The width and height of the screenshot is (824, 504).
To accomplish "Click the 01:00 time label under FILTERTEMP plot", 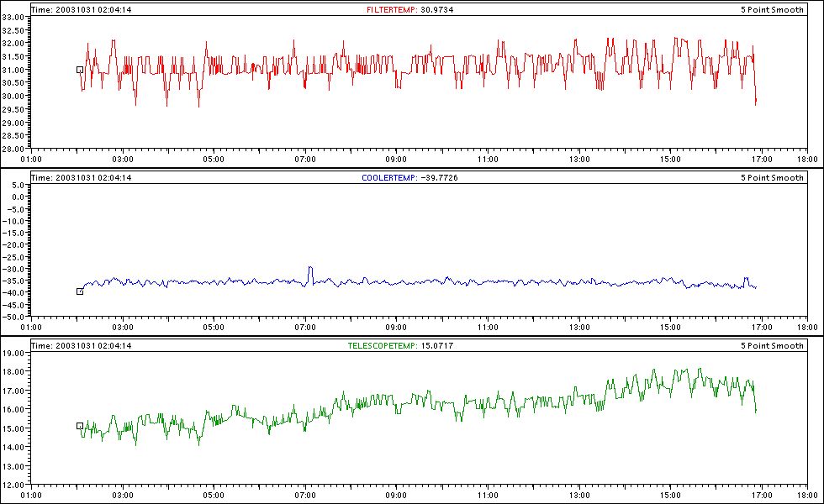I will pyautogui.click(x=31, y=159).
